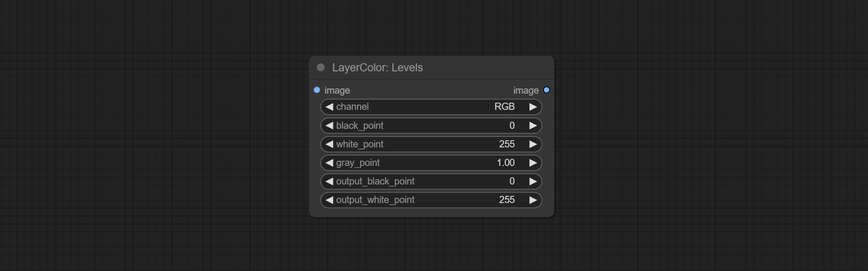The width and height of the screenshot is (868, 271).
Task: Click the output_white_point 255 value field
Action: point(431,200)
